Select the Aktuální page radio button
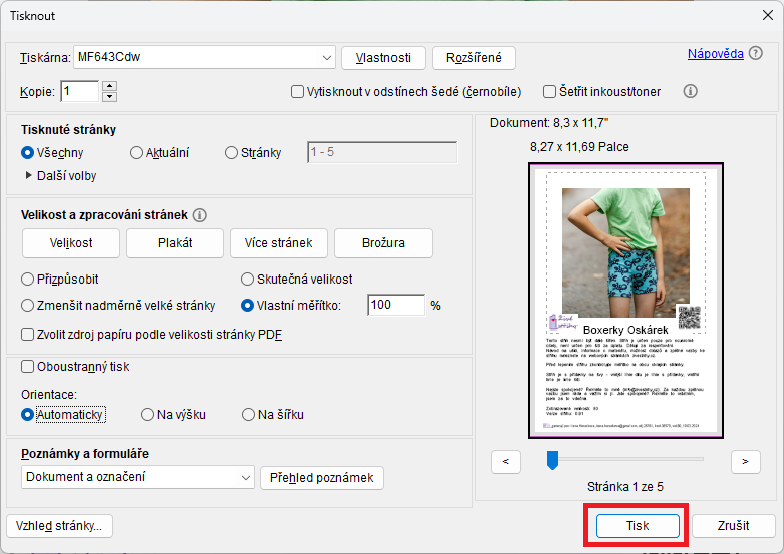The image size is (784, 554). pos(137,153)
